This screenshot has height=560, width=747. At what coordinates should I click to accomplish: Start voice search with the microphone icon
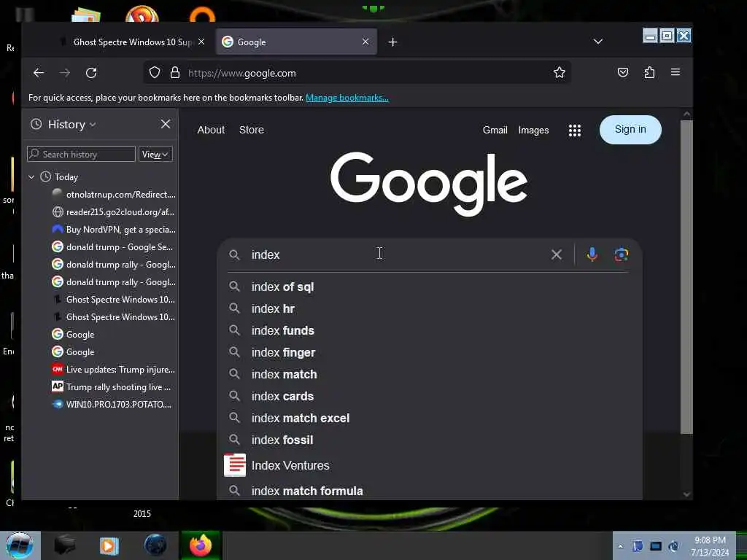click(x=592, y=254)
